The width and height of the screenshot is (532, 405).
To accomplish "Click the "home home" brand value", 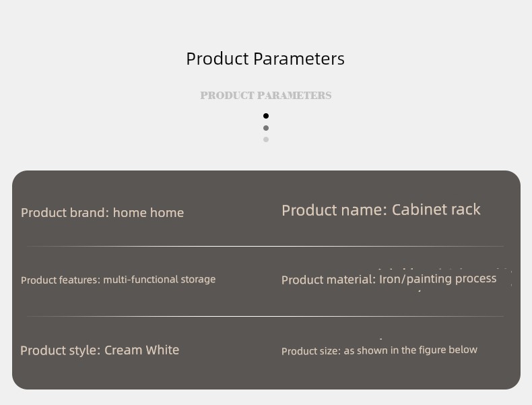I will (x=148, y=213).
